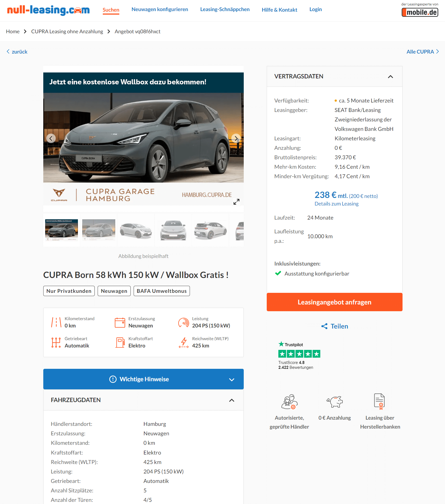
Task: Click Leasingangebot anfragen button
Action: pos(334,302)
